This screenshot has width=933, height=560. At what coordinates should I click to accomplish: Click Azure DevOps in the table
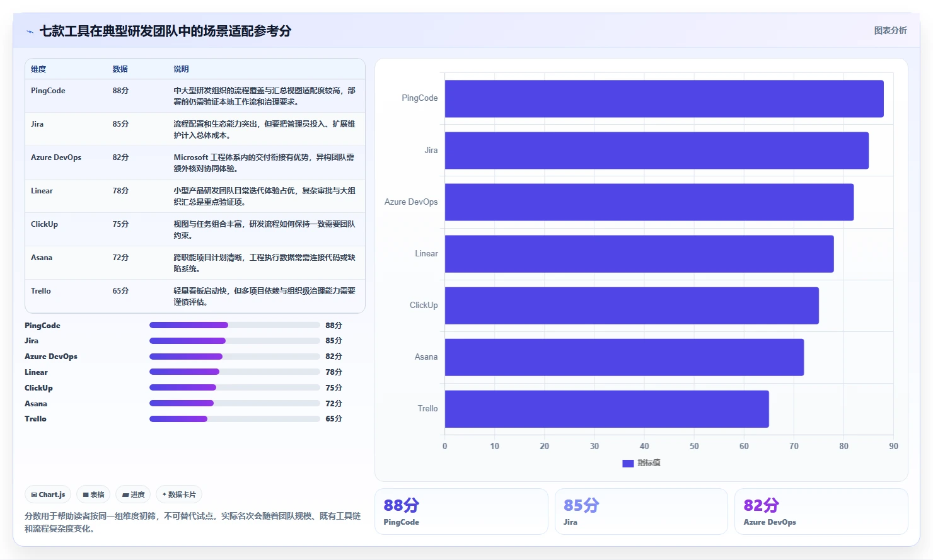[x=56, y=157]
